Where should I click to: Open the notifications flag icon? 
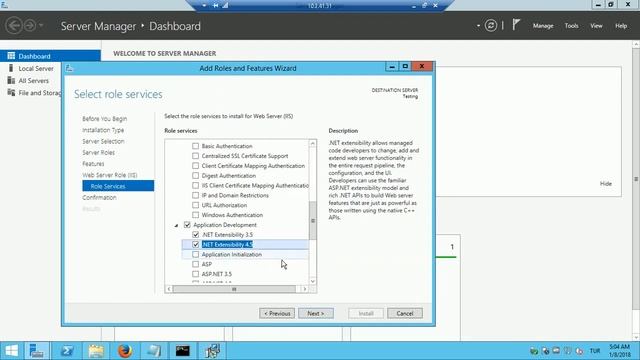point(516,25)
